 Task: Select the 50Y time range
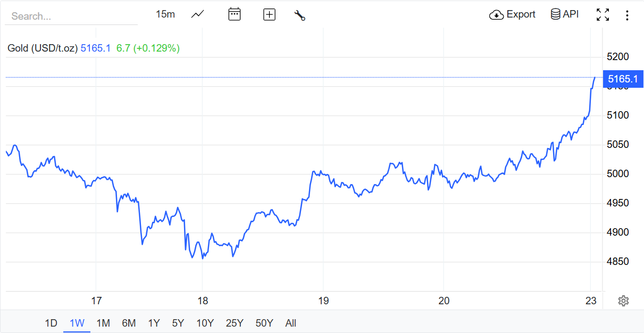(264, 323)
